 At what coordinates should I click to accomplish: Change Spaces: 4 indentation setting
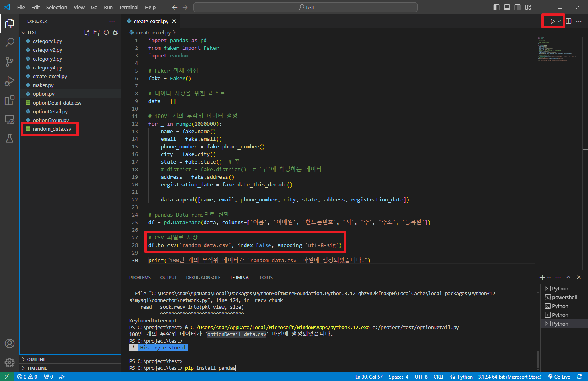pos(399,377)
